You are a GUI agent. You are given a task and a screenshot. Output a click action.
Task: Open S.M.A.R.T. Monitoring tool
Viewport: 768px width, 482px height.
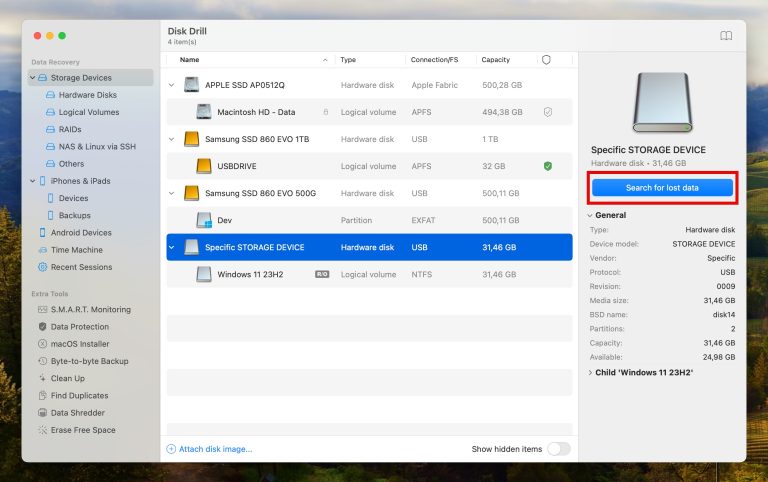(x=90, y=310)
